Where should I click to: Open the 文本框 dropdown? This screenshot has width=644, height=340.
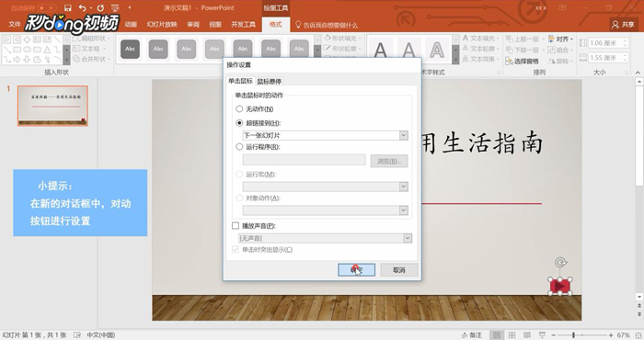point(90,49)
